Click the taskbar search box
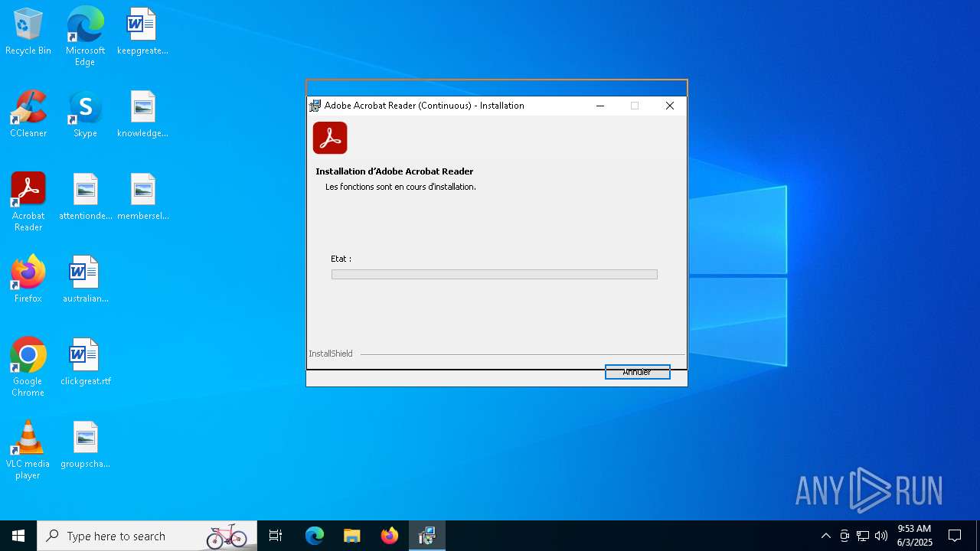Screen dimensions: 980x551 tap(146, 536)
